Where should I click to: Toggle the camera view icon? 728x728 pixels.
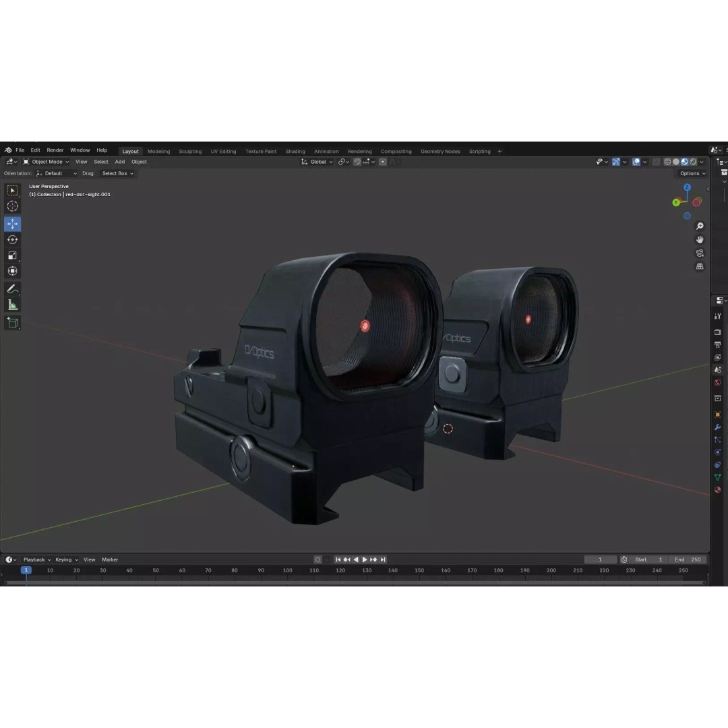click(700, 253)
